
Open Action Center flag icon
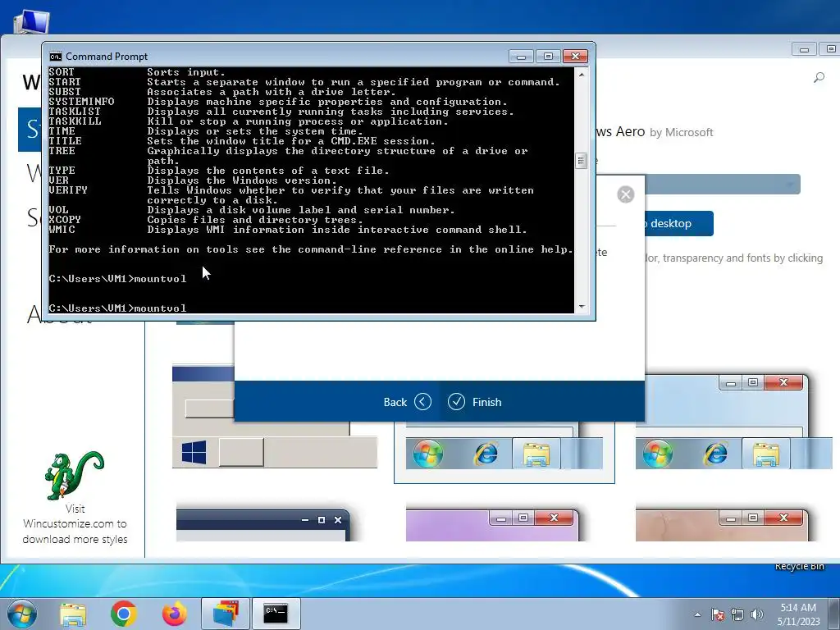click(717, 614)
